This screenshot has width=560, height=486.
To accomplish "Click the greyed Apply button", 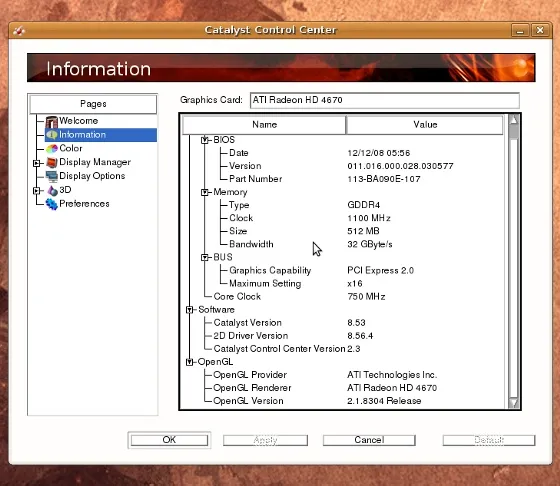I will click(x=265, y=440).
